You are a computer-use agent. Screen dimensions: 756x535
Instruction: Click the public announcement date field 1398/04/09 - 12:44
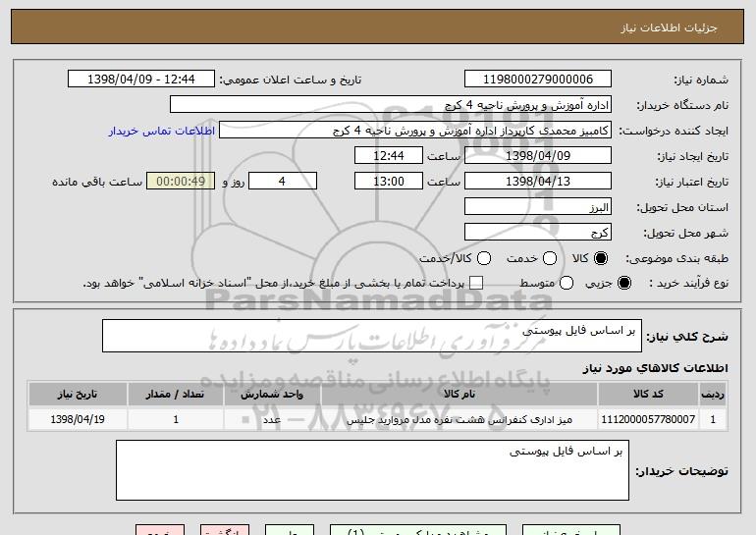coord(141,80)
